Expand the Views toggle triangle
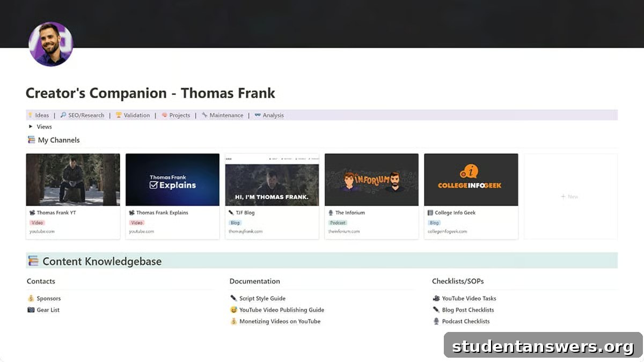Image resolution: width=644 pixels, height=362 pixels. tap(31, 127)
